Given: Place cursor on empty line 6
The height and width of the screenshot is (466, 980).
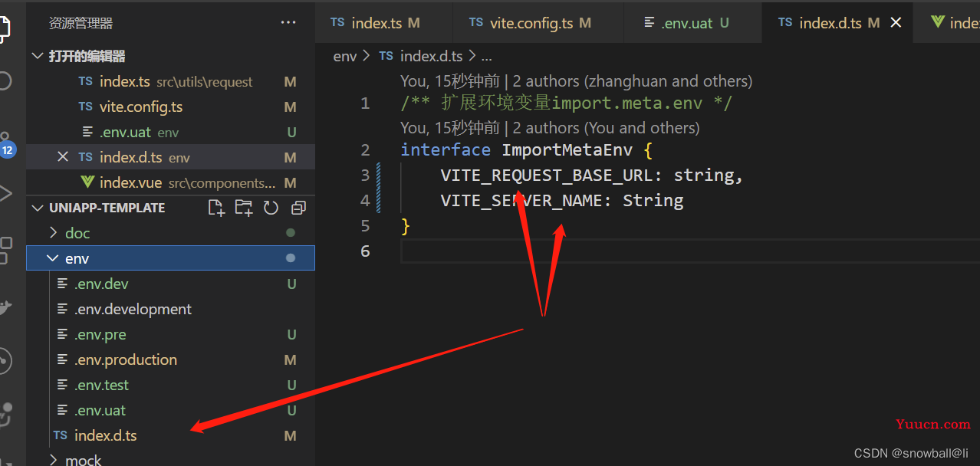Looking at the screenshot, I should [690, 251].
